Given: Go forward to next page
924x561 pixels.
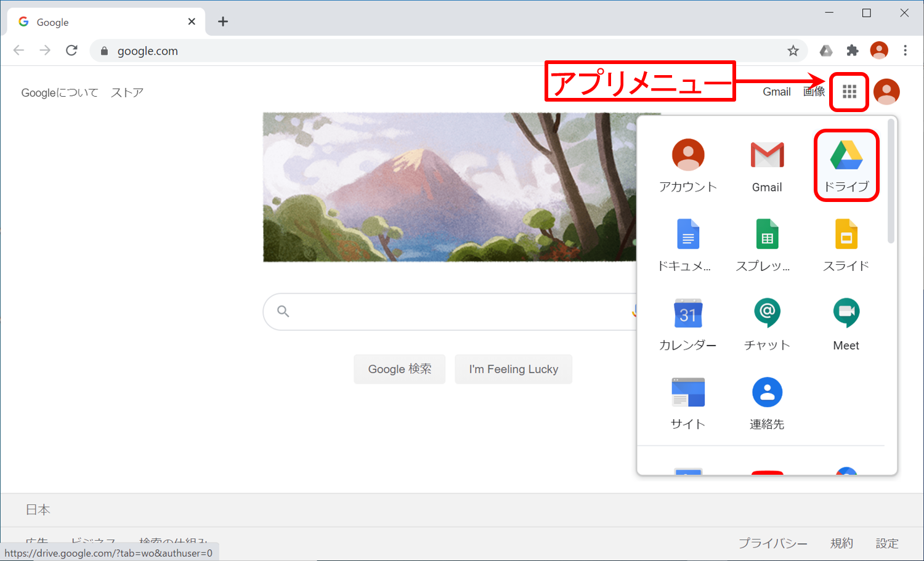Looking at the screenshot, I should (45, 50).
